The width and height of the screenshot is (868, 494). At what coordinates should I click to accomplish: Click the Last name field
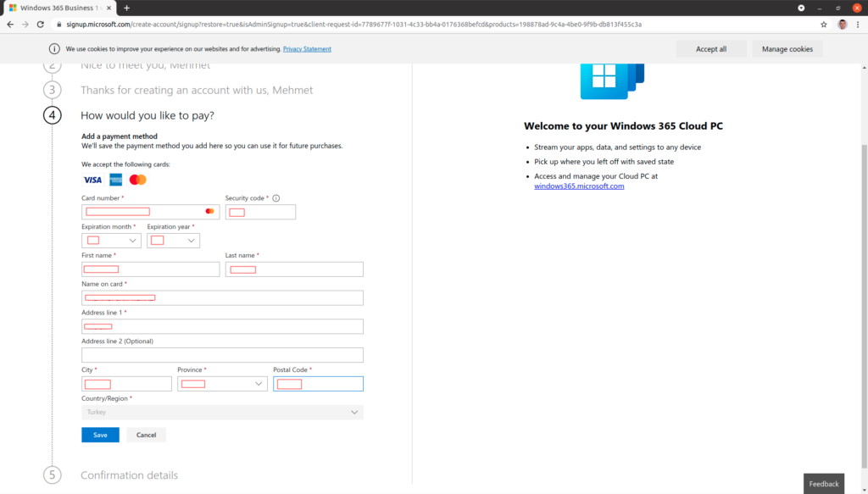294,269
